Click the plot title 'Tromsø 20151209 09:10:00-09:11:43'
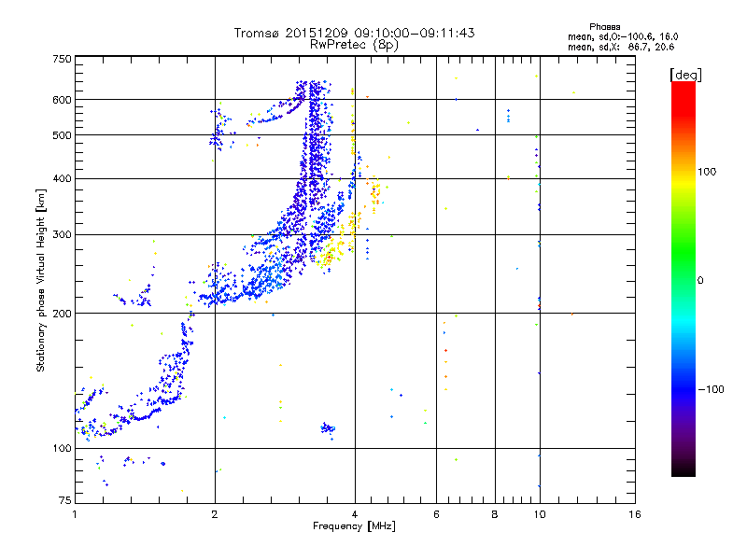This screenshot has width=747, height=560. [x=354, y=33]
